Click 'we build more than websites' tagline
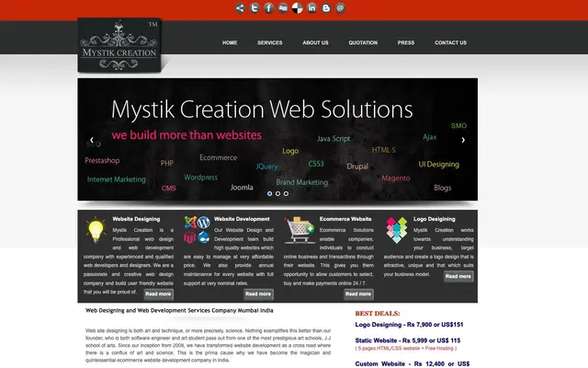 click(187, 135)
